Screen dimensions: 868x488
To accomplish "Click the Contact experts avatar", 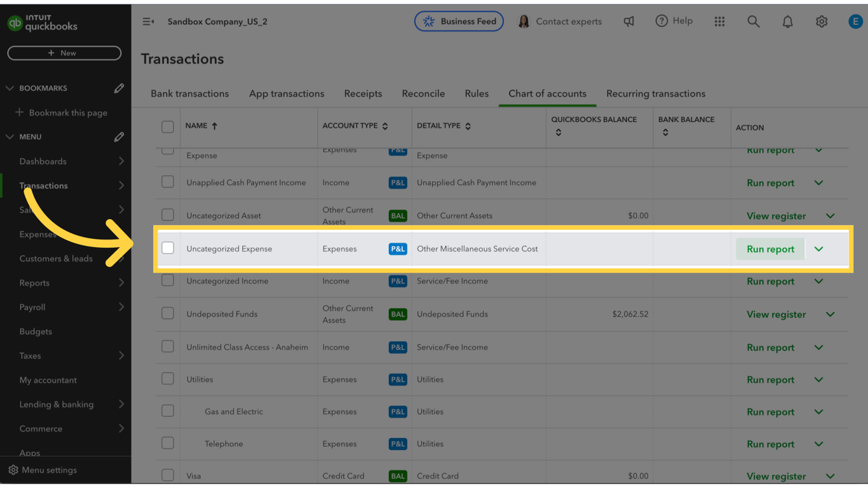I will point(524,22).
